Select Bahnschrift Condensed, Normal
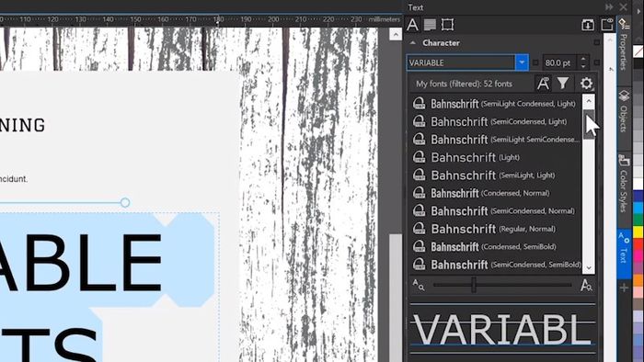The height and width of the screenshot is (362, 644). [x=496, y=193]
